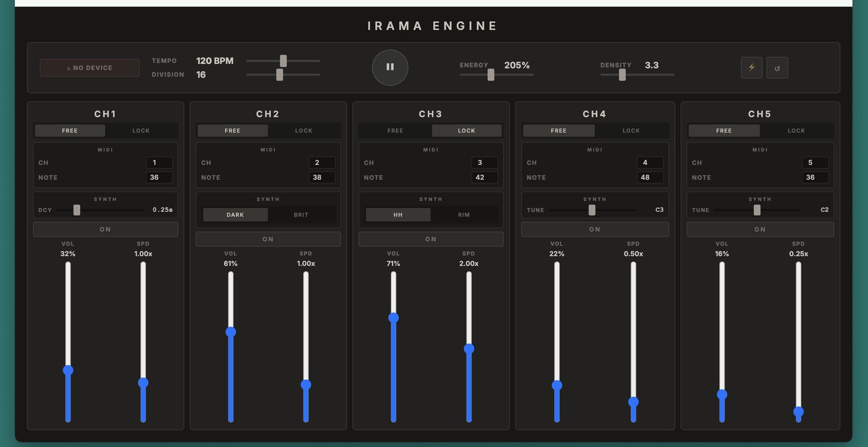
Task: Click the CH5 tune value C2
Action: click(x=825, y=210)
